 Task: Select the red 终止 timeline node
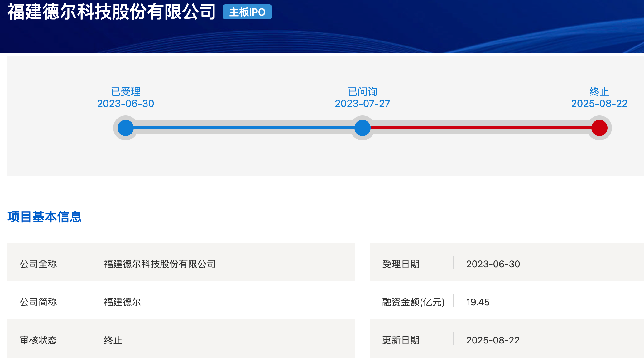[x=599, y=128]
